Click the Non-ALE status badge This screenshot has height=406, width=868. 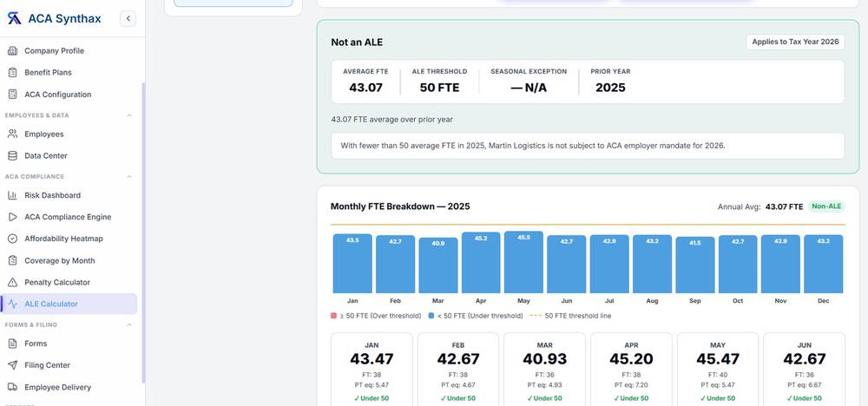(x=826, y=206)
